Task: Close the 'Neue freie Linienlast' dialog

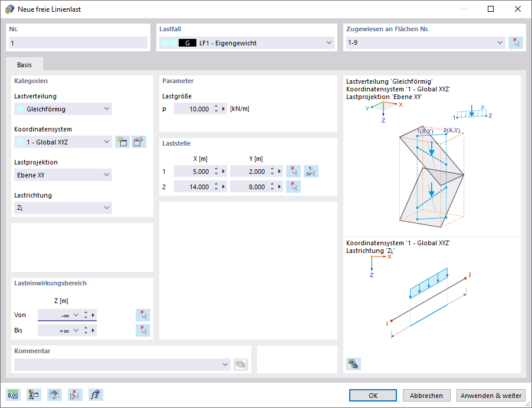Action: point(518,9)
